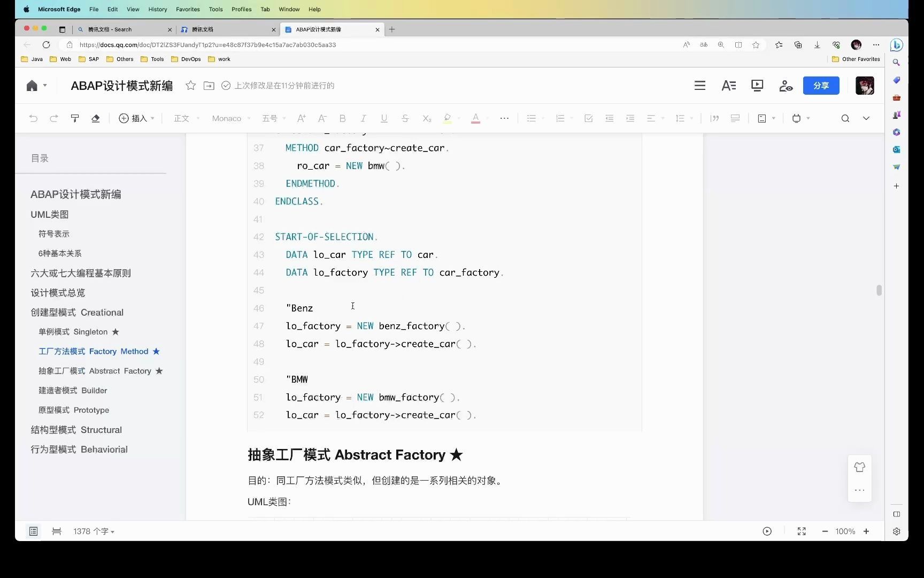Open the document menu hamburger icon
The width and height of the screenshot is (924, 578).
coord(699,86)
